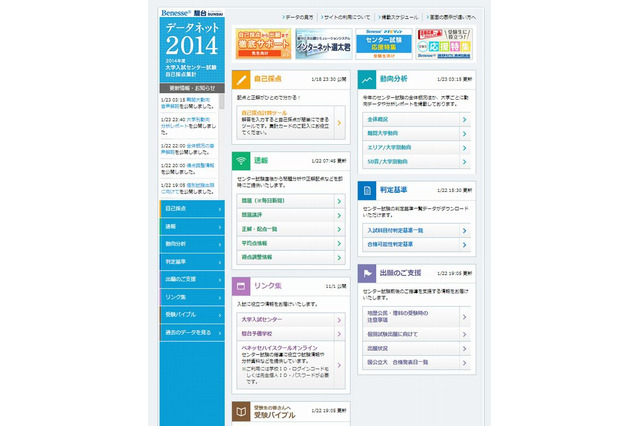Image resolution: width=640 pixels, height=426 pixels.
Task: Click the news list scrollbar thumb
Action: (x=222, y=101)
